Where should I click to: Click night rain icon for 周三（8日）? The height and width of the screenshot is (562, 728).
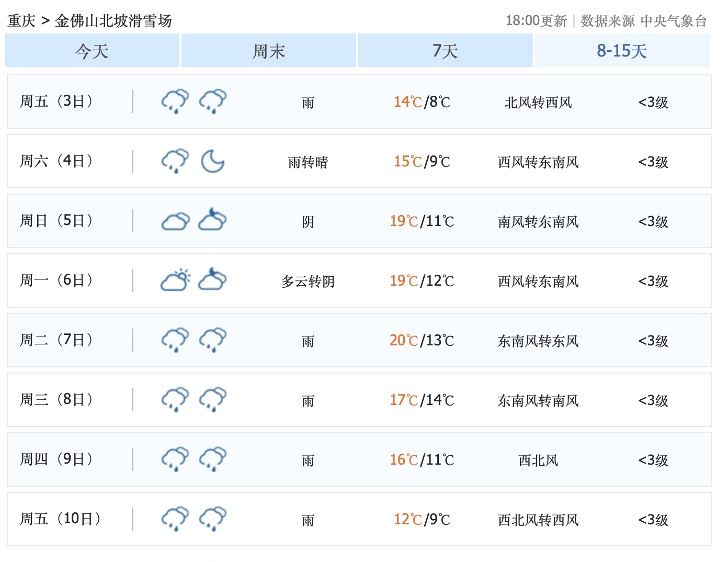(x=213, y=400)
